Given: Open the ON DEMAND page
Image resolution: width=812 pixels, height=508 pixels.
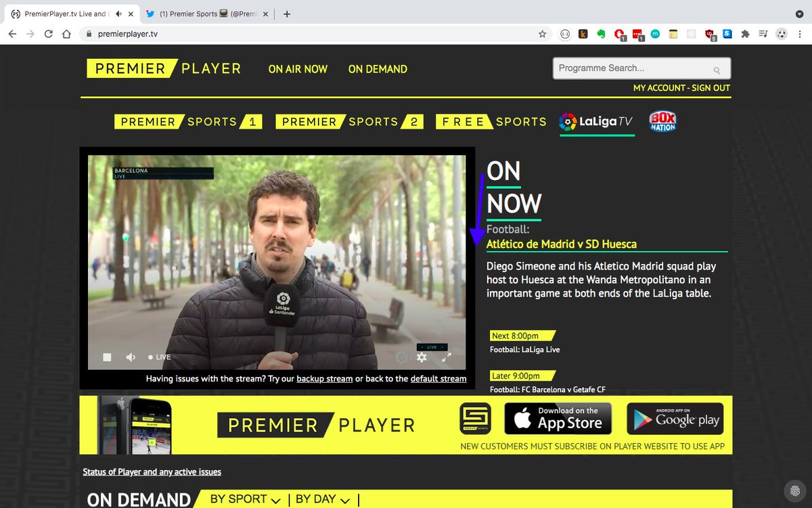Looking at the screenshot, I should click(x=378, y=69).
